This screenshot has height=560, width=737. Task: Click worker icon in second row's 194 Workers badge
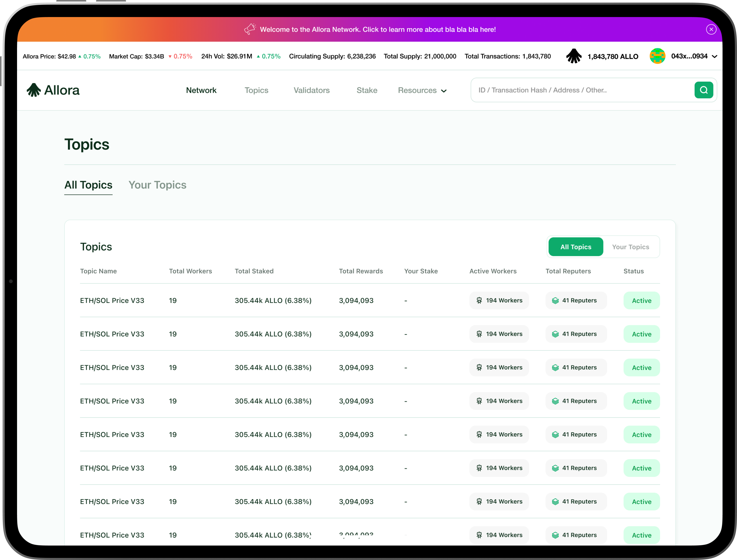[x=479, y=334]
